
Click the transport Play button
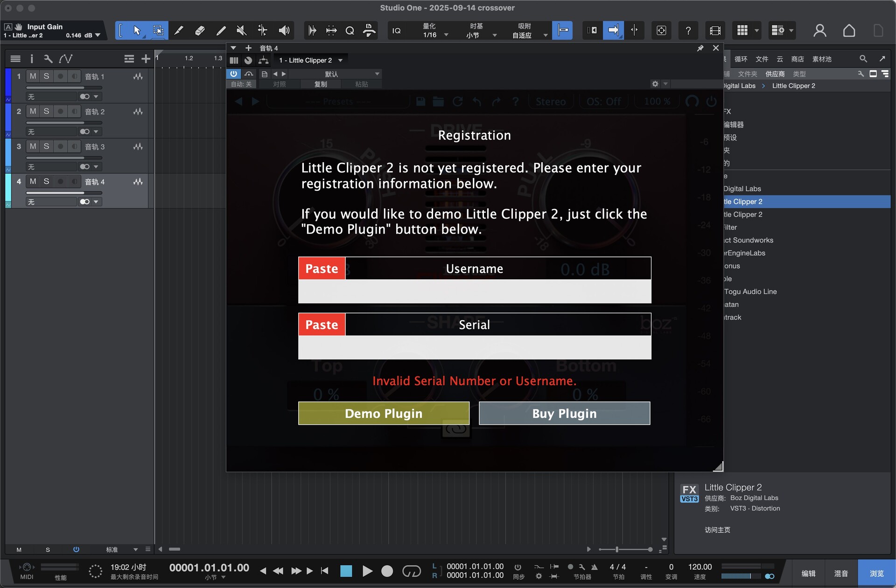tap(367, 571)
